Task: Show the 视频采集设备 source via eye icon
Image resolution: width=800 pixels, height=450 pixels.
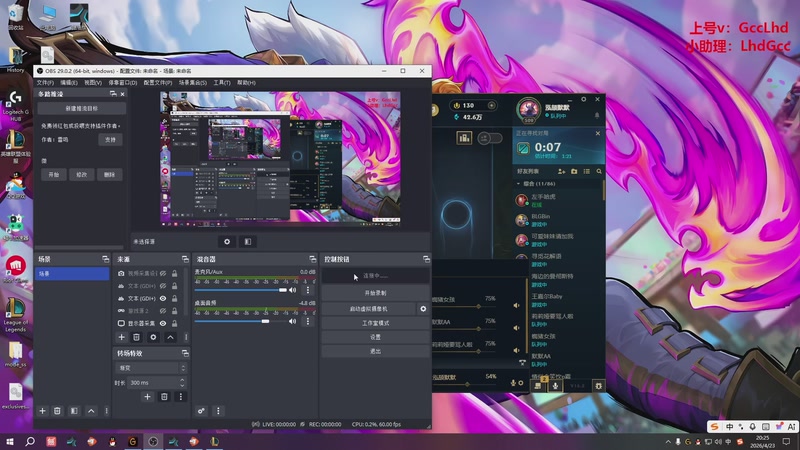Action: pos(163,273)
